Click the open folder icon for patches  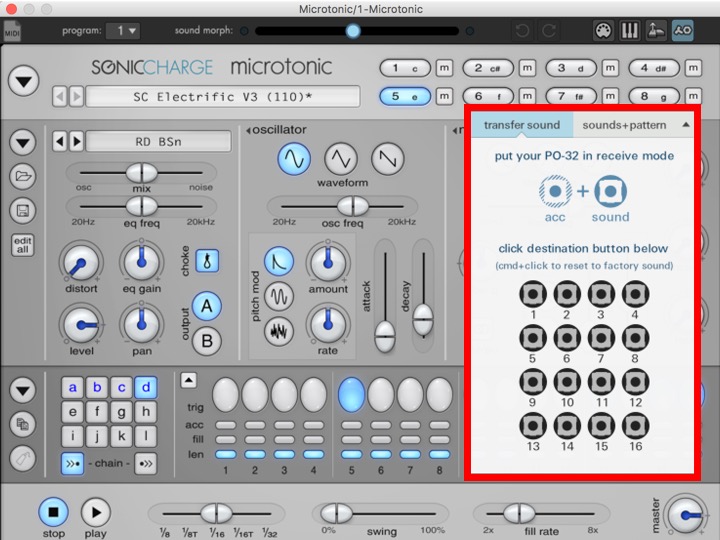point(23,176)
